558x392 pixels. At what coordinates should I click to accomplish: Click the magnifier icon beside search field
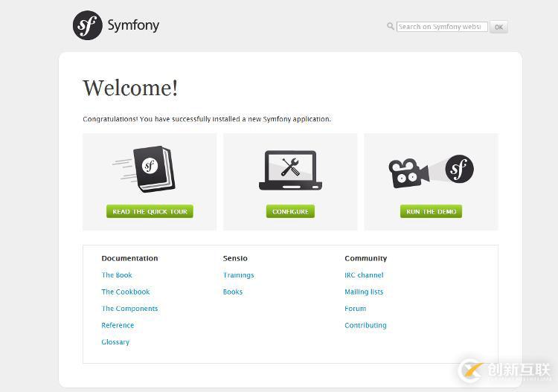pyautogui.click(x=391, y=26)
